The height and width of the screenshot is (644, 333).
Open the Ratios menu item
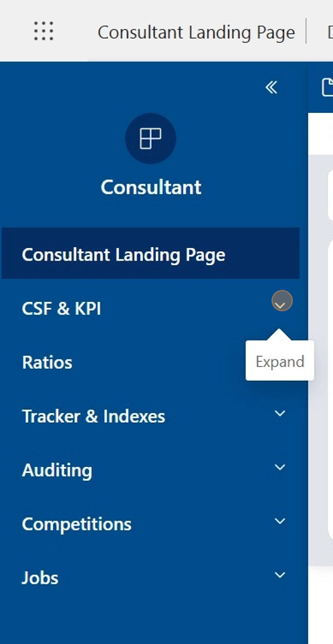point(47,363)
